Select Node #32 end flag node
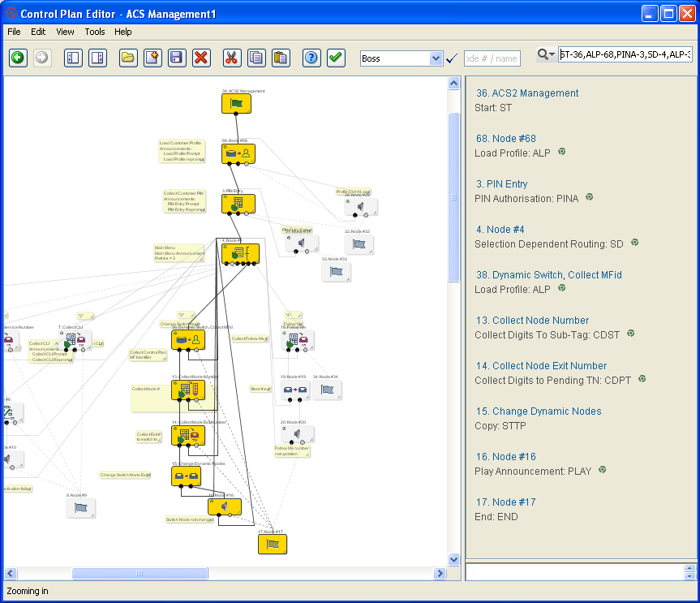The height and width of the screenshot is (603, 700). (x=359, y=244)
